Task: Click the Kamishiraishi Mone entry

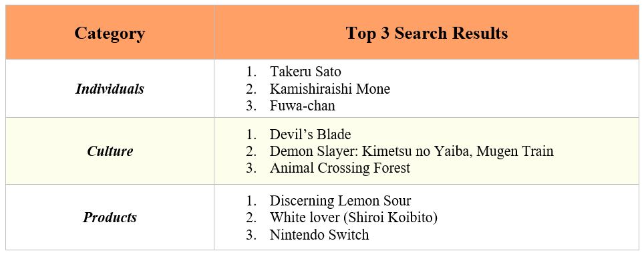Action: [330, 88]
